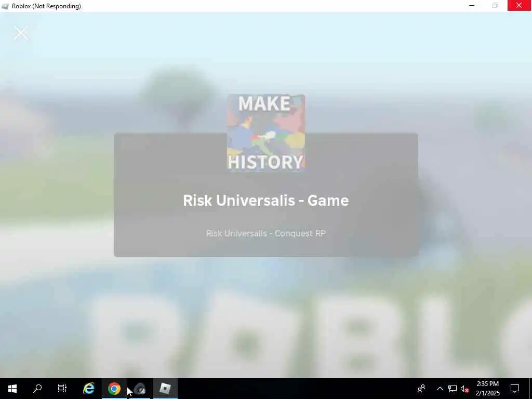The image size is (532, 399).
Task: Show hidden system tray icons
Action: [440, 389]
